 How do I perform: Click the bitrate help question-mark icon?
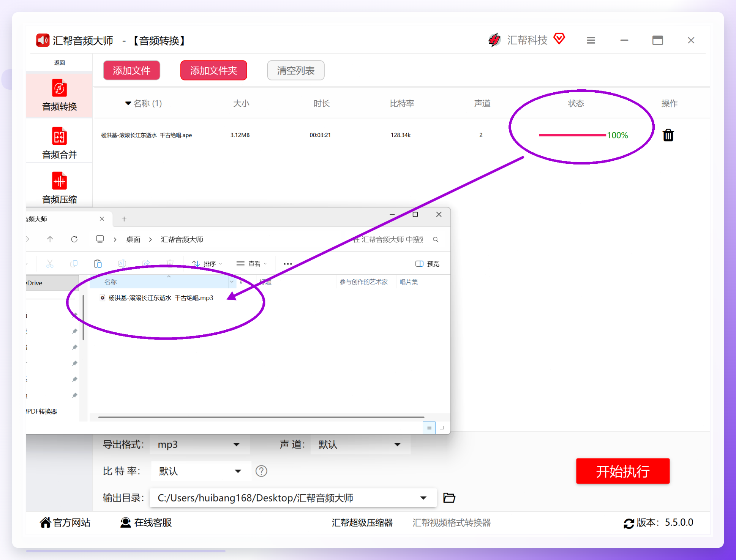point(261,471)
